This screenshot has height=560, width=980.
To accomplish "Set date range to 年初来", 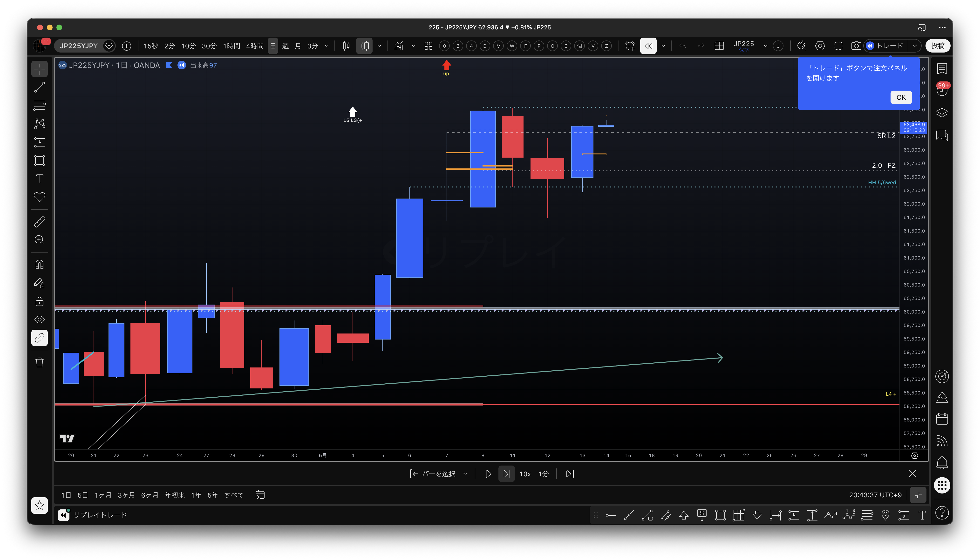I will [x=174, y=495].
